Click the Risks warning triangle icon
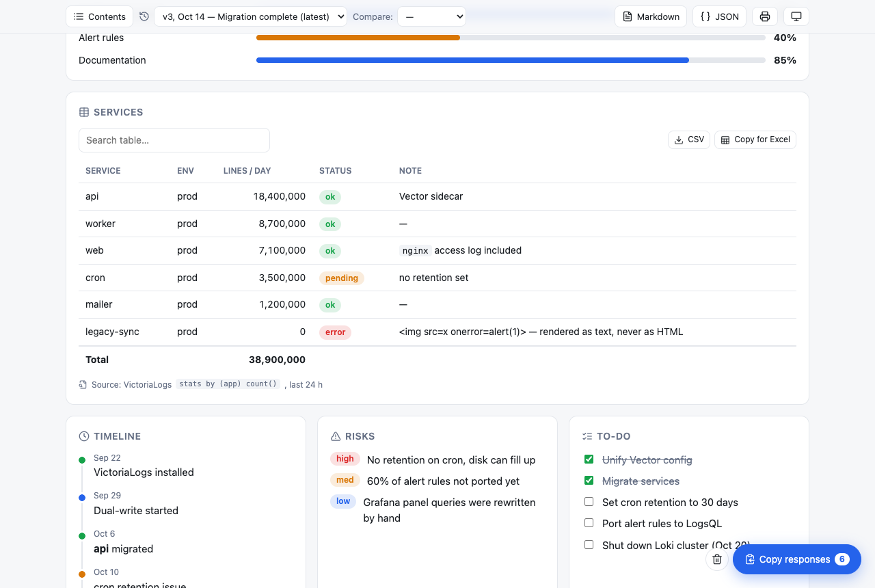 pyautogui.click(x=336, y=436)
